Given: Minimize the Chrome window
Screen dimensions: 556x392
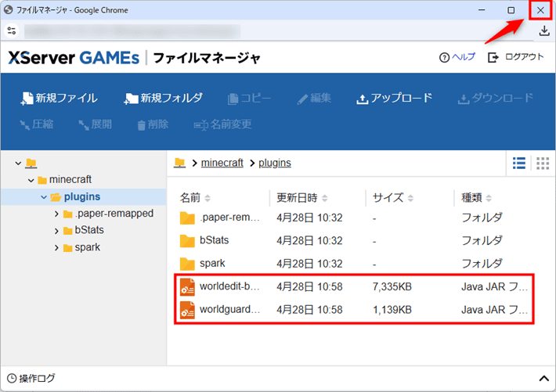Looking at the screenshot, I should coord(481,10).
